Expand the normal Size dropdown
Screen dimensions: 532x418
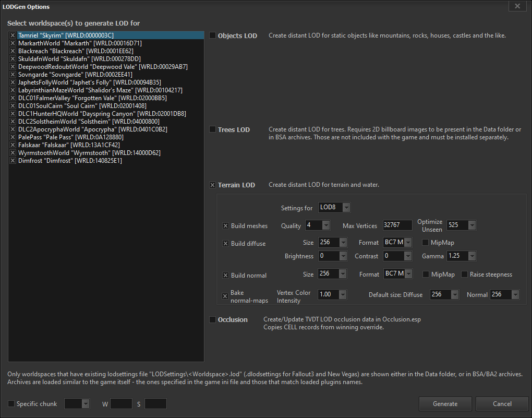click(x=343, y=273)
